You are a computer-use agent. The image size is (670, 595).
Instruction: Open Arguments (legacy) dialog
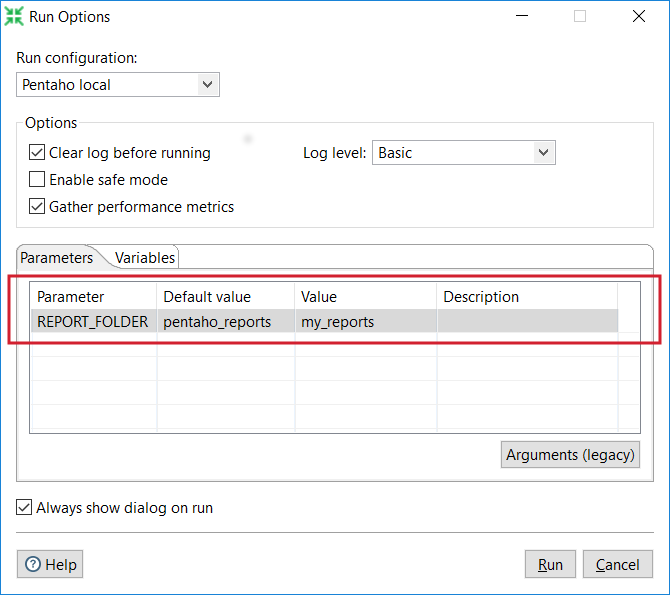[570, 454]
